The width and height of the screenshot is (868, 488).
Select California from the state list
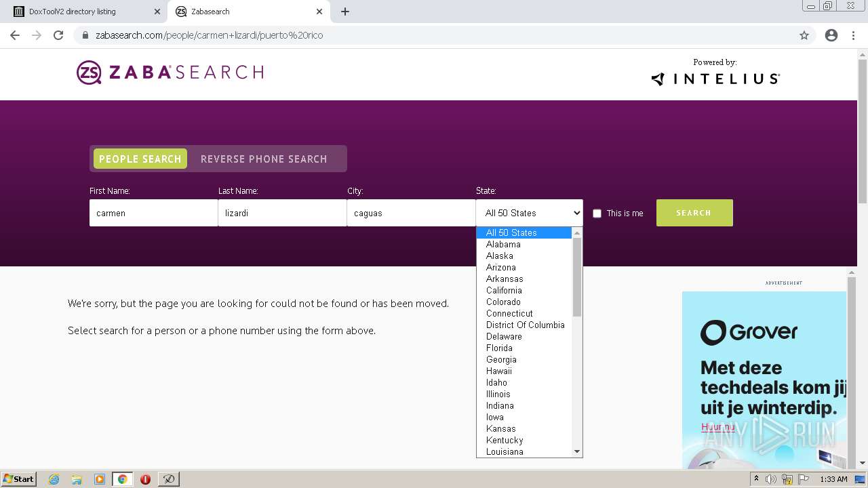click(524, 290)
